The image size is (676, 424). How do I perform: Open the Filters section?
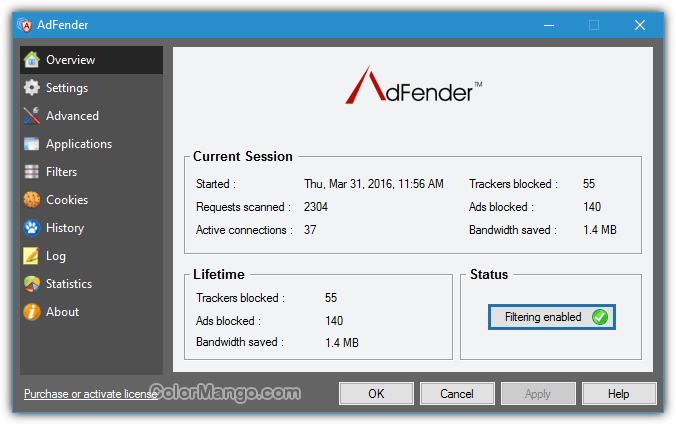pyautogui.click(x=91, y=172)
